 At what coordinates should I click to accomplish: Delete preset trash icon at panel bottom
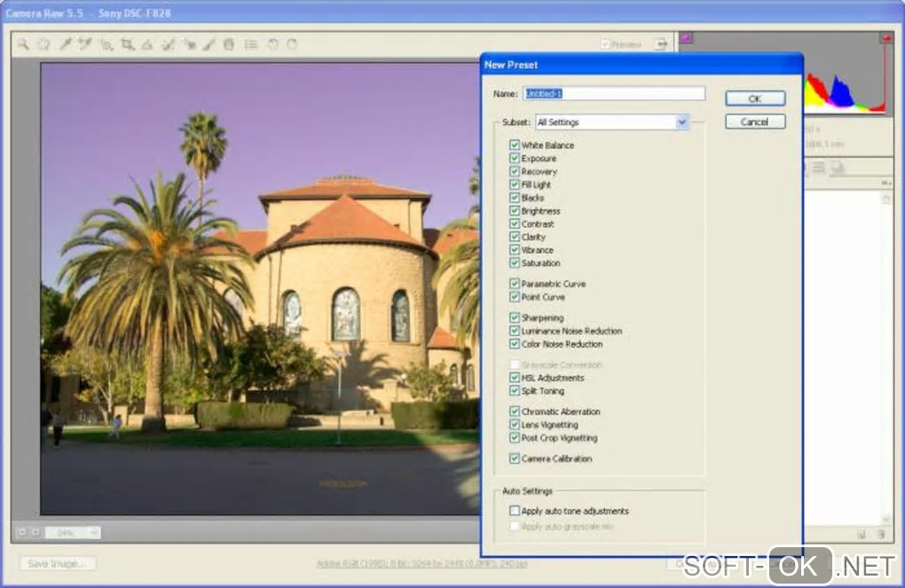tap(881, 534)
